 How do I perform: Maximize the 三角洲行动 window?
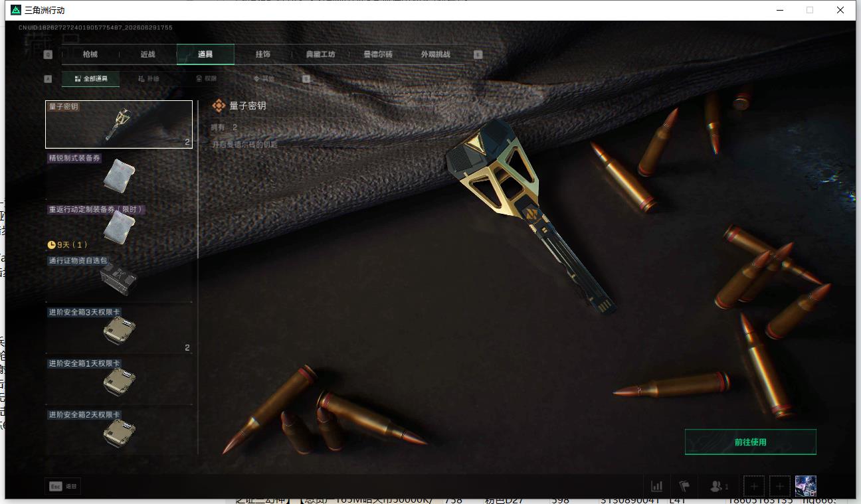coord(810,10)
